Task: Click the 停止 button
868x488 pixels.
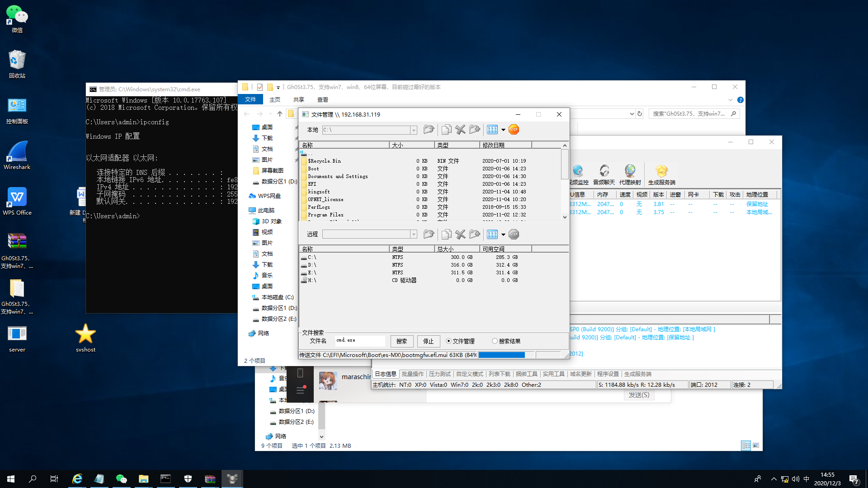Action: (x=428, y=341)
